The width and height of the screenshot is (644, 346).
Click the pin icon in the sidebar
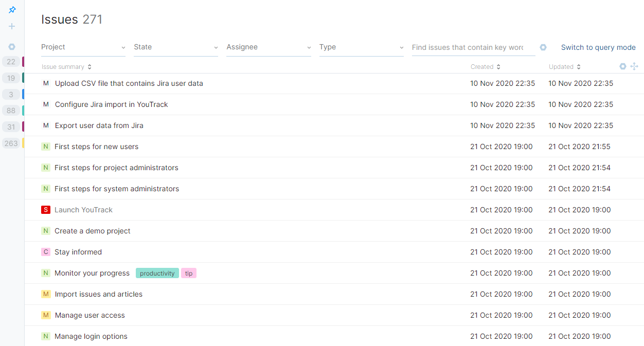click(x=12, y=10)
